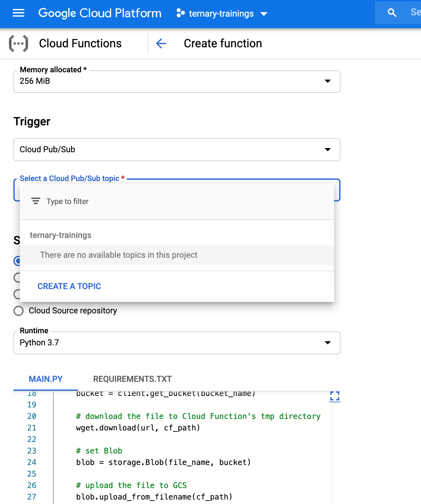Switch to the REQUIREMENTS.TXT tab
The height and width of the screenshot is (504, 421).
(133, 379)
